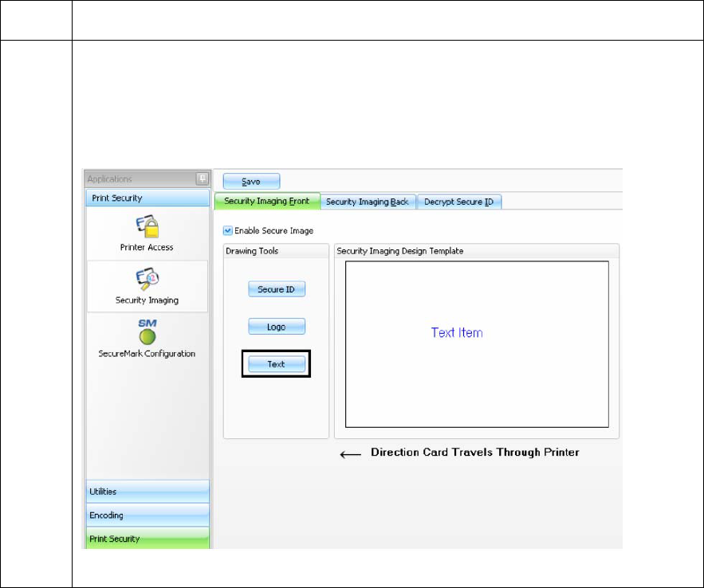Click the Applications panel title
Viewport: 704px width, 588px height.
109,179
